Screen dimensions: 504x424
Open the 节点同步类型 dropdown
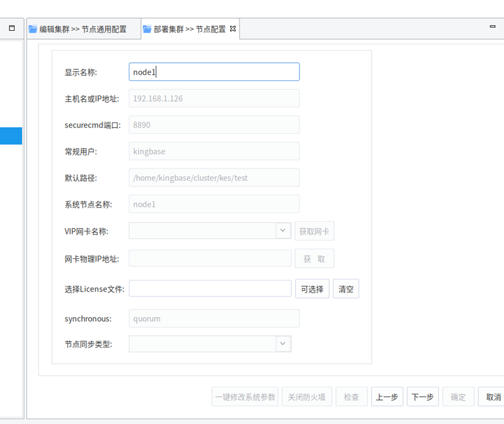pos(283,344)
